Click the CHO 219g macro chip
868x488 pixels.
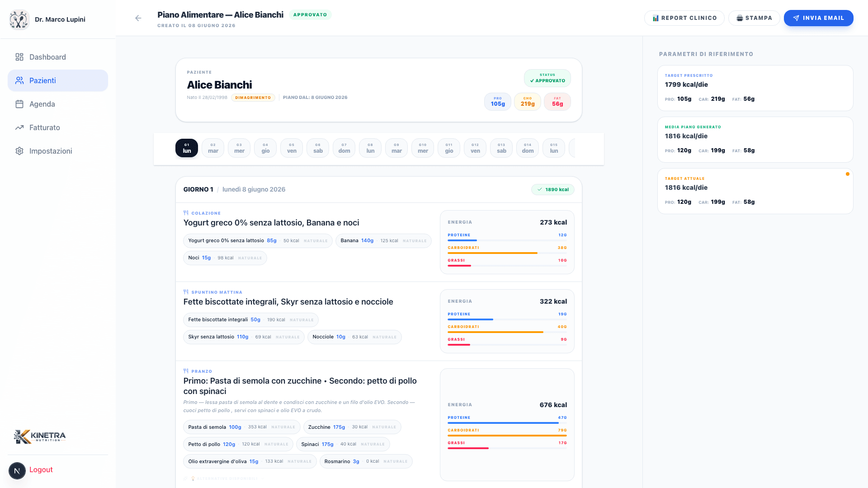[x=528, y=102]
